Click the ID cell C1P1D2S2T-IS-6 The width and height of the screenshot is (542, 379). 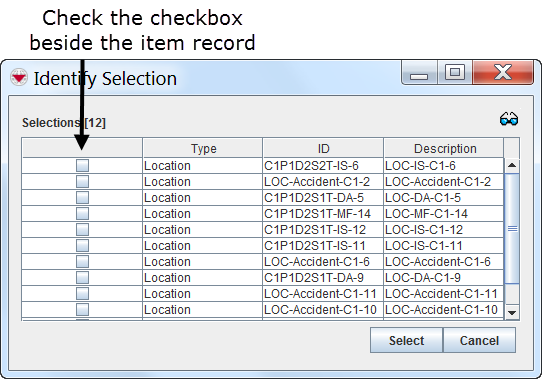pyautogui.click(x=323, y=166)
